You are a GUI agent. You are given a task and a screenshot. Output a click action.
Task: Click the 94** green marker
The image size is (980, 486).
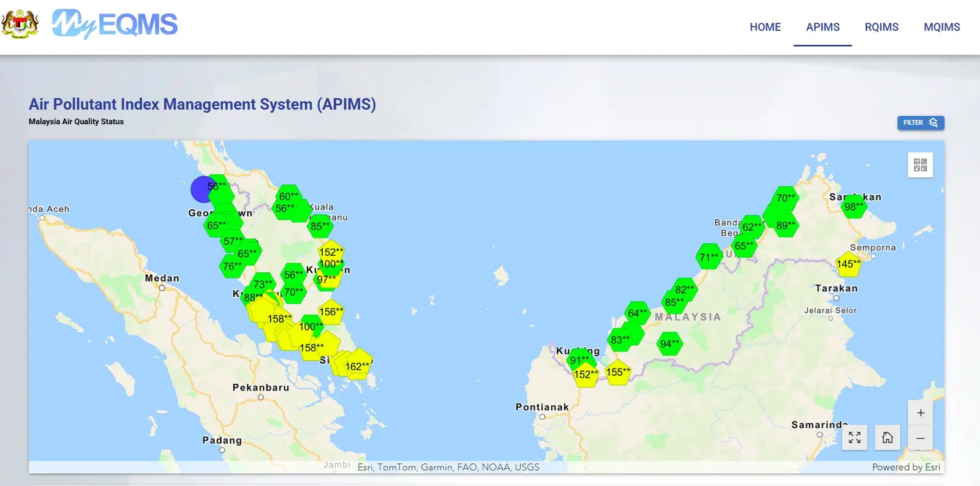click(x=669, y=344)
